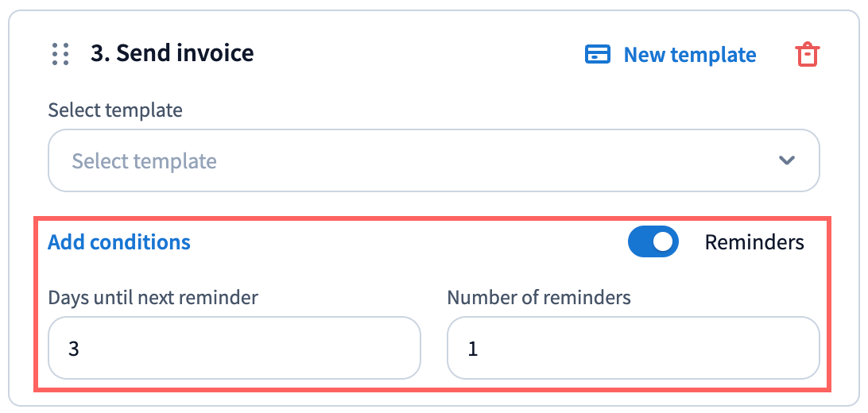Click the New template link
This screenshot has width=868, height=413.
tap(689, 55)
